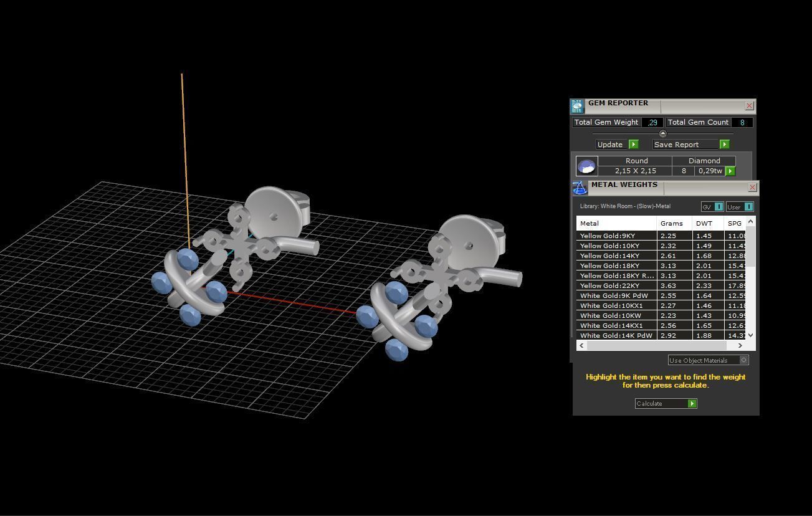The image size is (812, 516).
Task: Select the Yellow Gold:10KY row
Action: point(661,246)
